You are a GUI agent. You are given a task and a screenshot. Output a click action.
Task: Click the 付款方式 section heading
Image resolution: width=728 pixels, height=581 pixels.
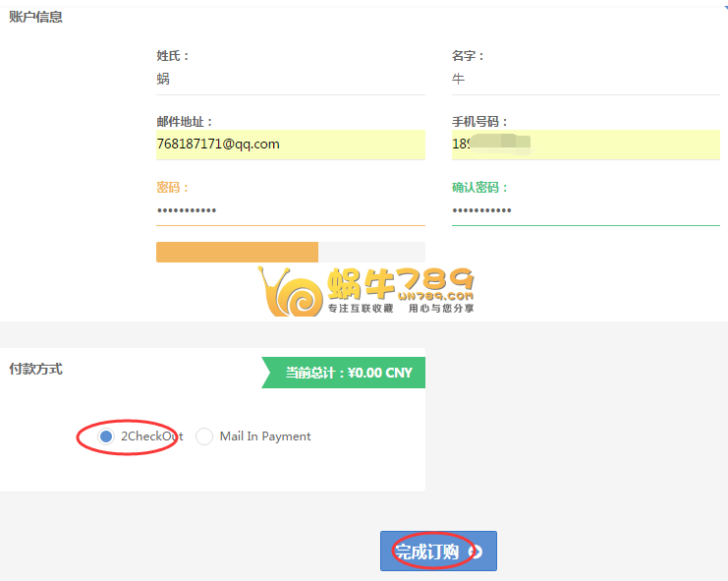[35, 369]
